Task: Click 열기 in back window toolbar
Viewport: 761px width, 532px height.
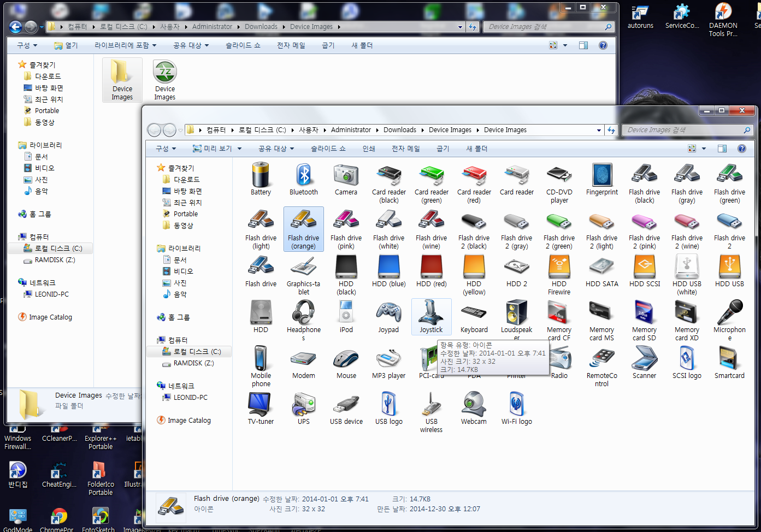Action: [66, 45]
